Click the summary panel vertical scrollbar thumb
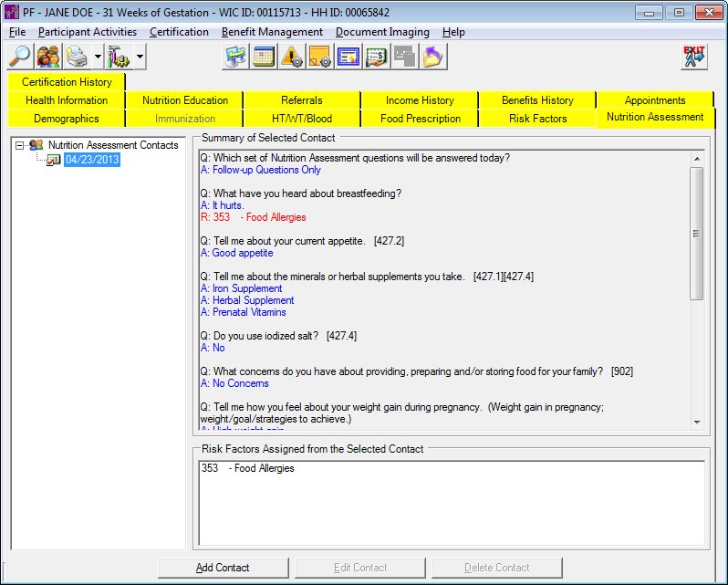 click(697, 234)
